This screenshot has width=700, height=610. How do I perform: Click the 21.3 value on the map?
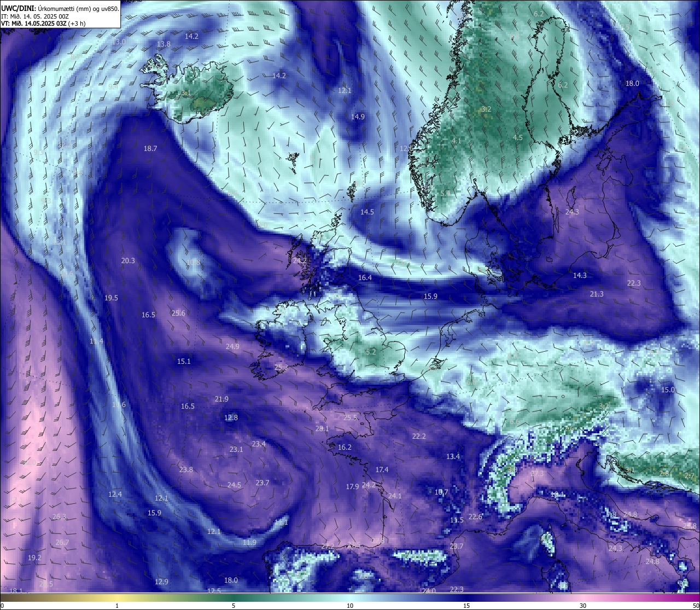[x=597, y=294]
